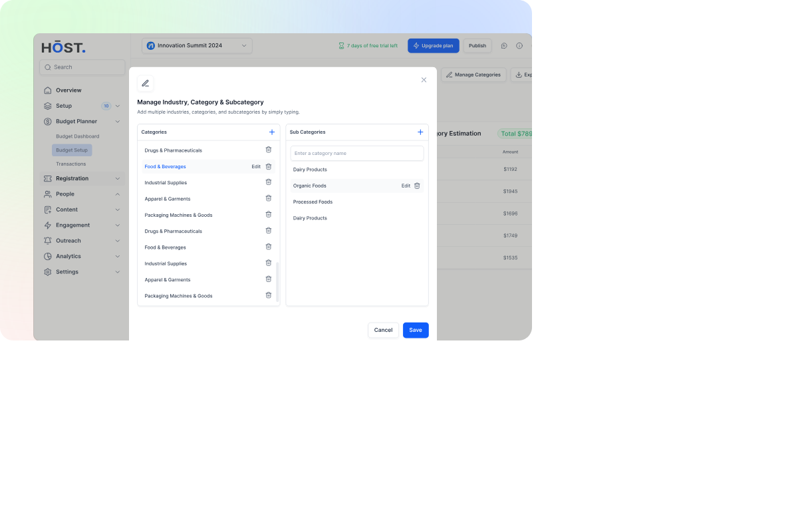
Task: Delete the Organic Foods subcategory
Action: (417, 186)
